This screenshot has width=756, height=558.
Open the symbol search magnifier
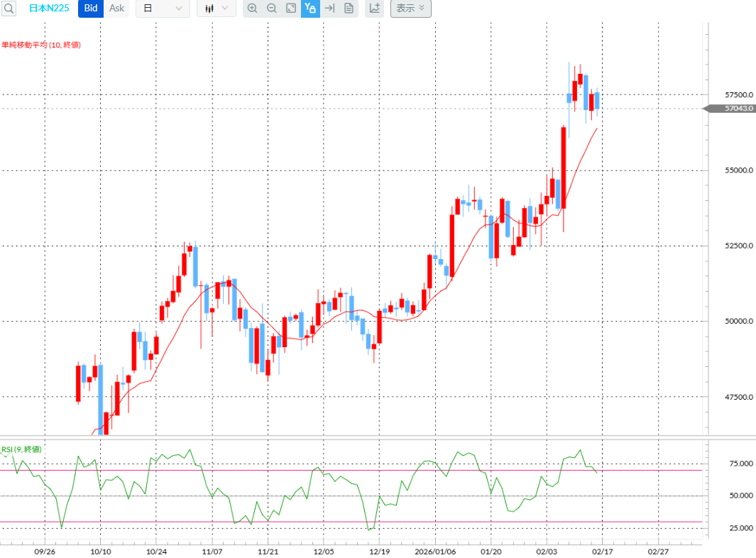(x=9, y=9)
